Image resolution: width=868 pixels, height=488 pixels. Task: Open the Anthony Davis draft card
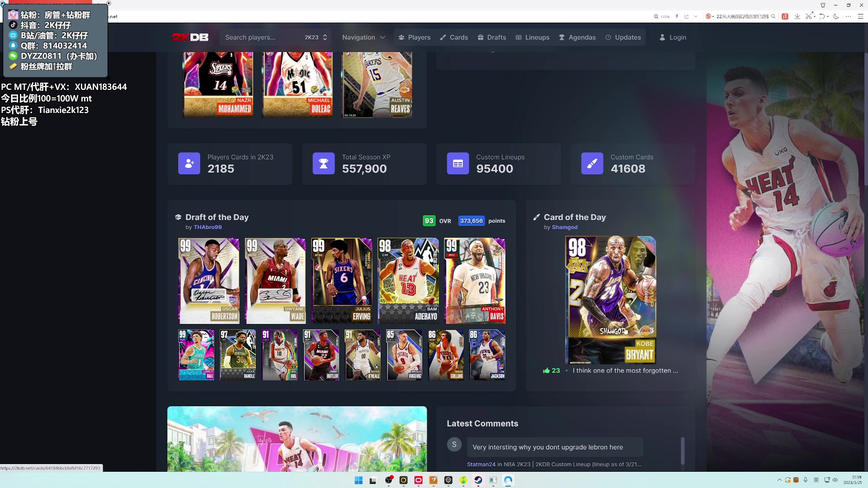(x=475, y=281)
